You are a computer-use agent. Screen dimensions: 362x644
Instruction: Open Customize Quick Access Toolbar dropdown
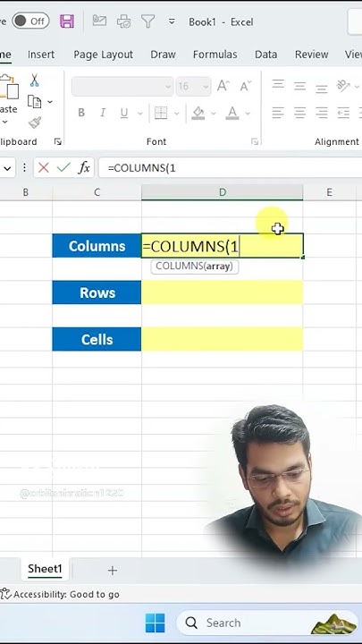172,21
